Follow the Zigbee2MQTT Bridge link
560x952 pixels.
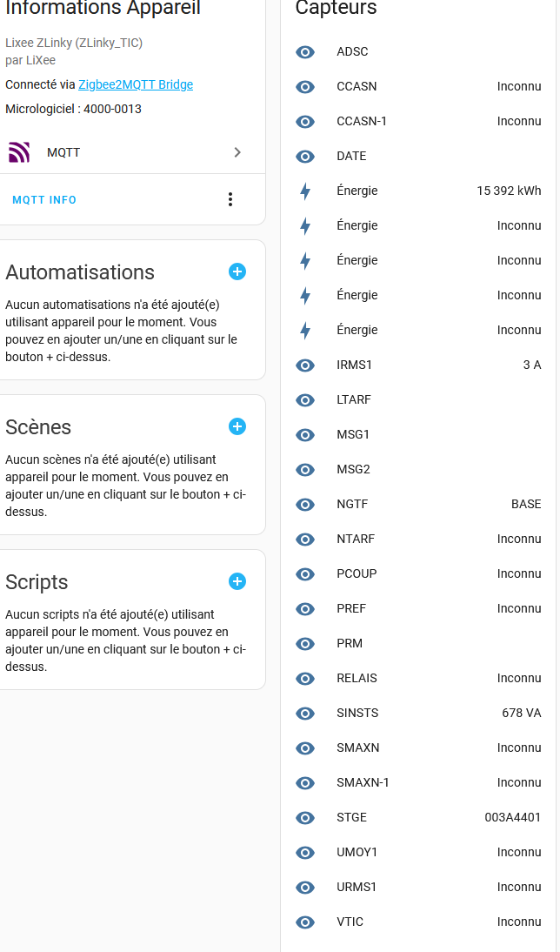point(136,84)
